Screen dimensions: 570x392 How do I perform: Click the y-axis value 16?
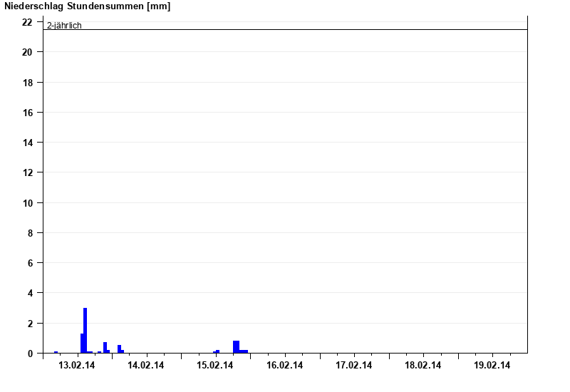pyautogui.click(x=27, y=113)
